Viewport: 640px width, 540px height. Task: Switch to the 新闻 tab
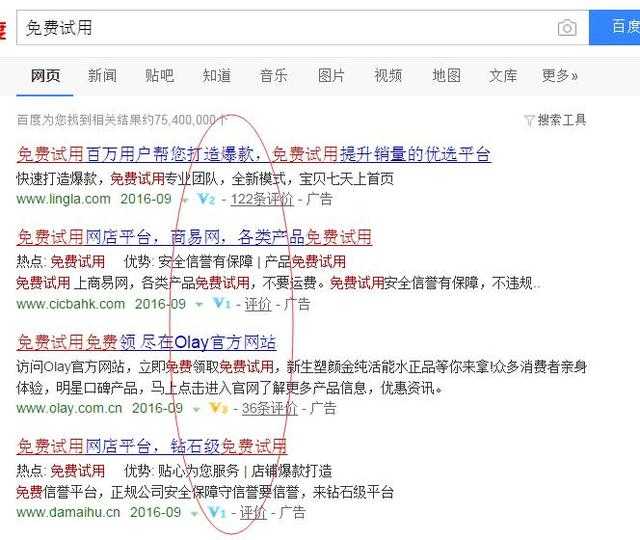(102, 76)
